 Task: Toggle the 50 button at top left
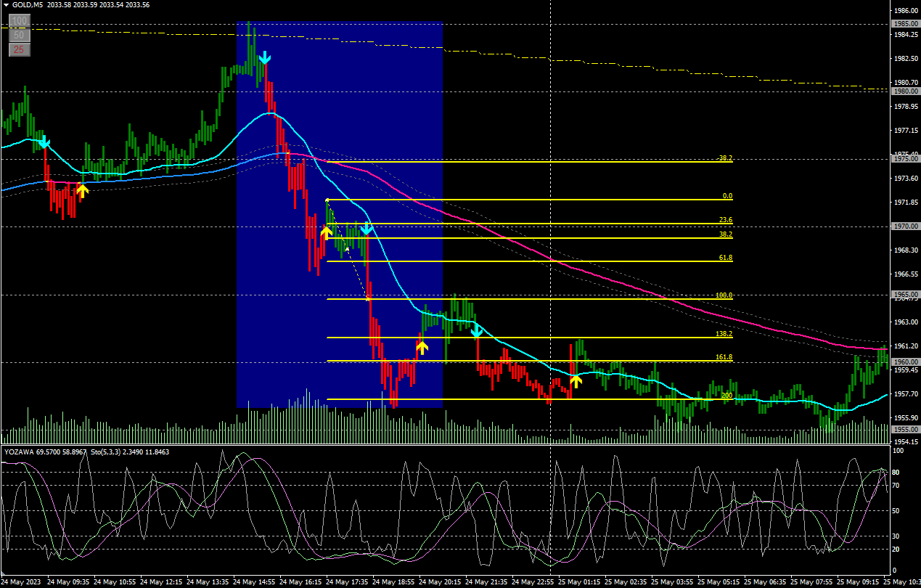coord(20,35)
